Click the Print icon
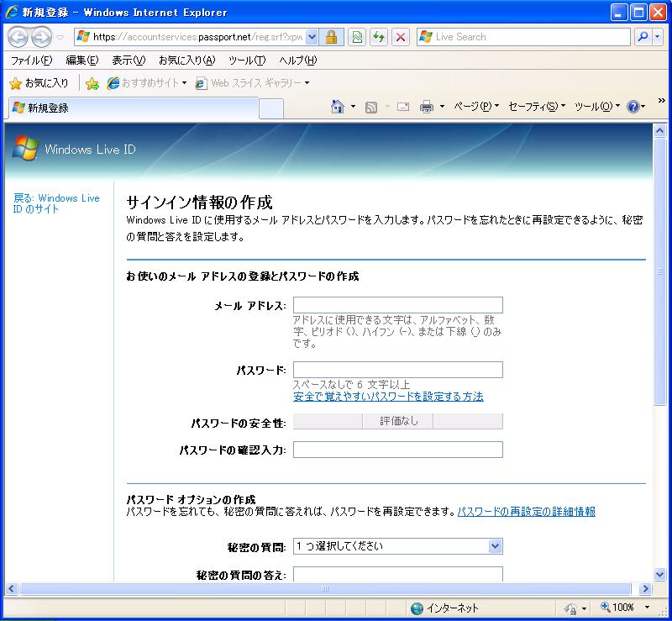The image size is (672, 621). click(426, 107)
